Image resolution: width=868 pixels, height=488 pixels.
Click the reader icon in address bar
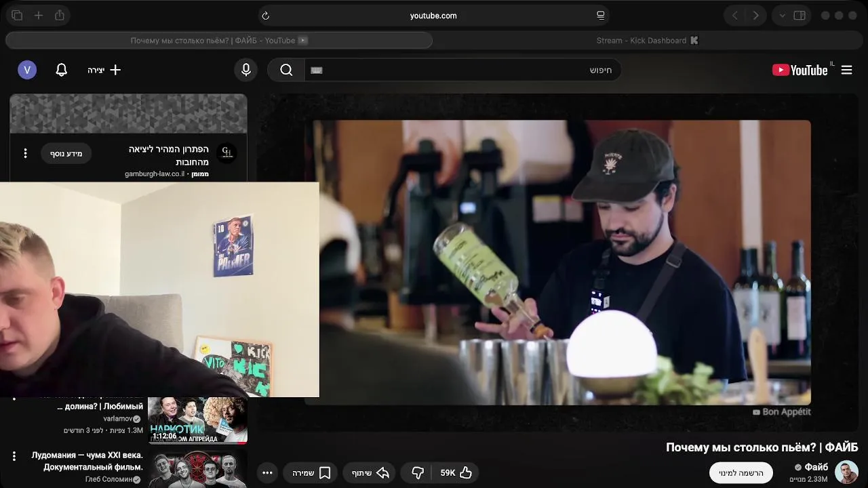[601, 16]
